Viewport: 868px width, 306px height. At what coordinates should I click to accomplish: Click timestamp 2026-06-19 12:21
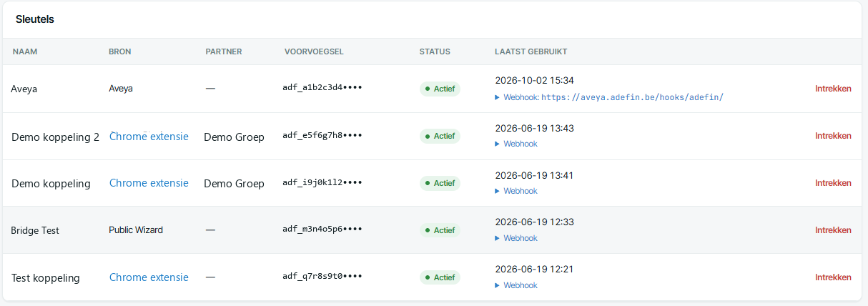pyautogui.click(x=534, y=270)
